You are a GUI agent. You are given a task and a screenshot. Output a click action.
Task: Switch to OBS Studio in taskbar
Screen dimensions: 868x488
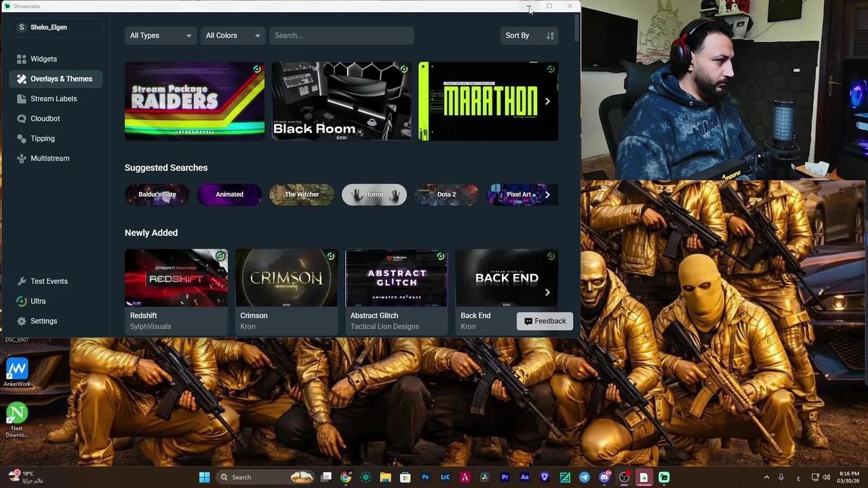click(624, 477)
